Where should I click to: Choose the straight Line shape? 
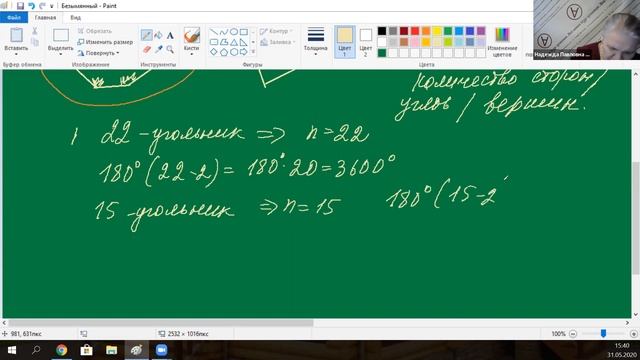pyautogui.click(x=213, y=32)
